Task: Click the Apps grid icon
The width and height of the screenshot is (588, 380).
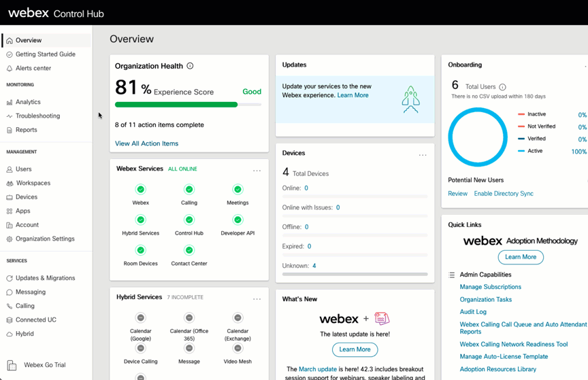Action: tap(10, 211)
